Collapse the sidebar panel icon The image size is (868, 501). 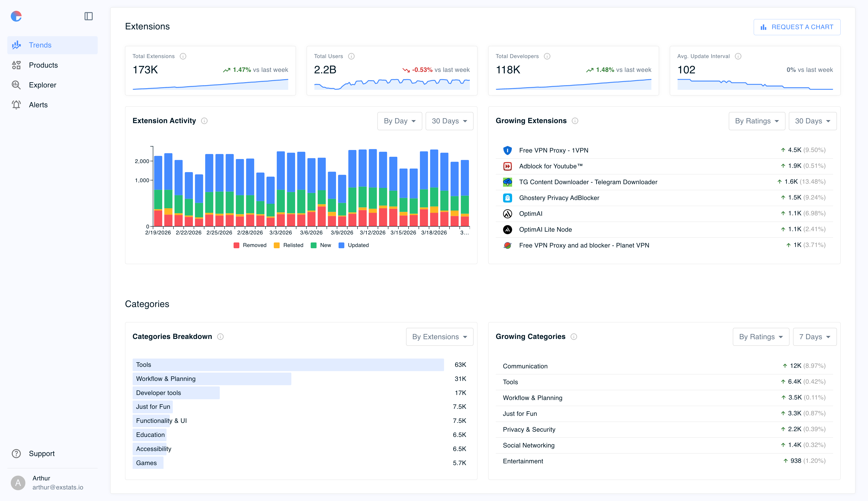click(88, 16)
